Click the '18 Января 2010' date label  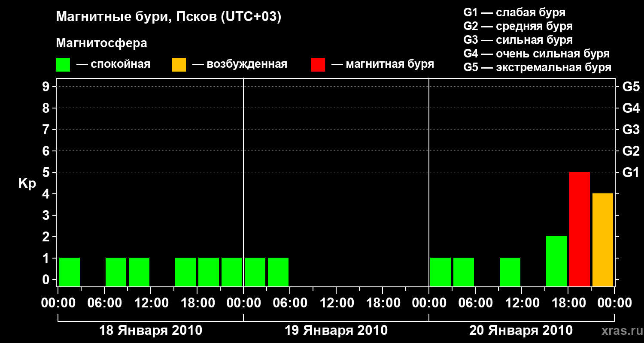click(x=151, y=331)
